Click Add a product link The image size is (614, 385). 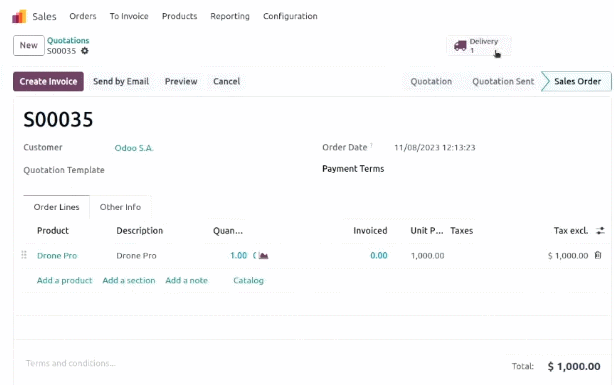pyautogui.click(x=65, y=280)
